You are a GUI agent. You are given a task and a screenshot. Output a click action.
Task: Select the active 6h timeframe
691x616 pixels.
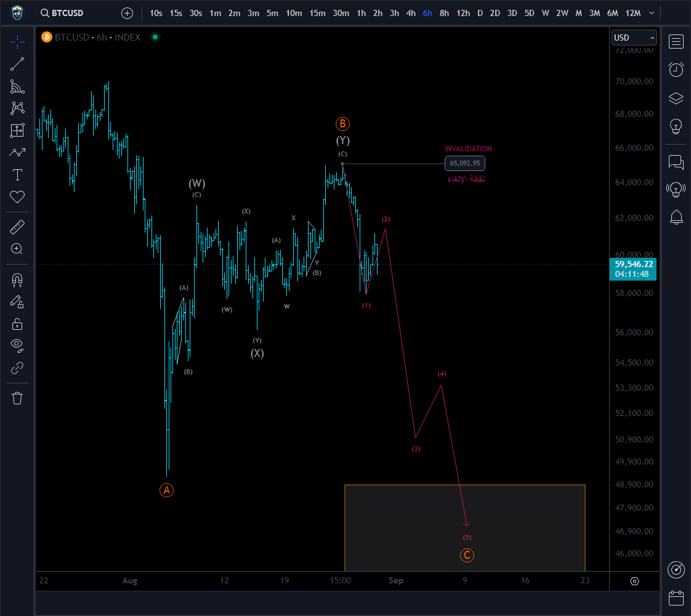(427, 13)
